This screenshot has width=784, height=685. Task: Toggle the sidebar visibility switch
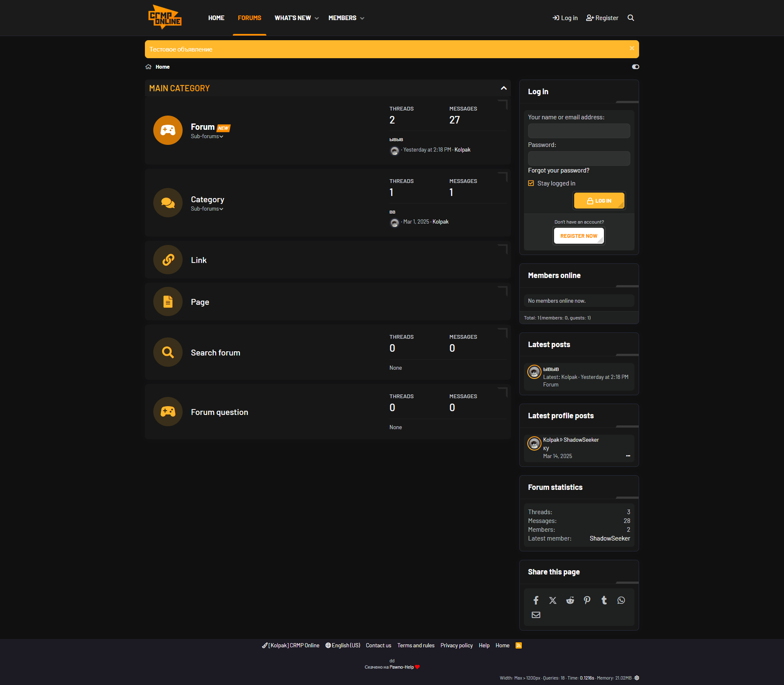pyautogui.click(x=635, y=67)
